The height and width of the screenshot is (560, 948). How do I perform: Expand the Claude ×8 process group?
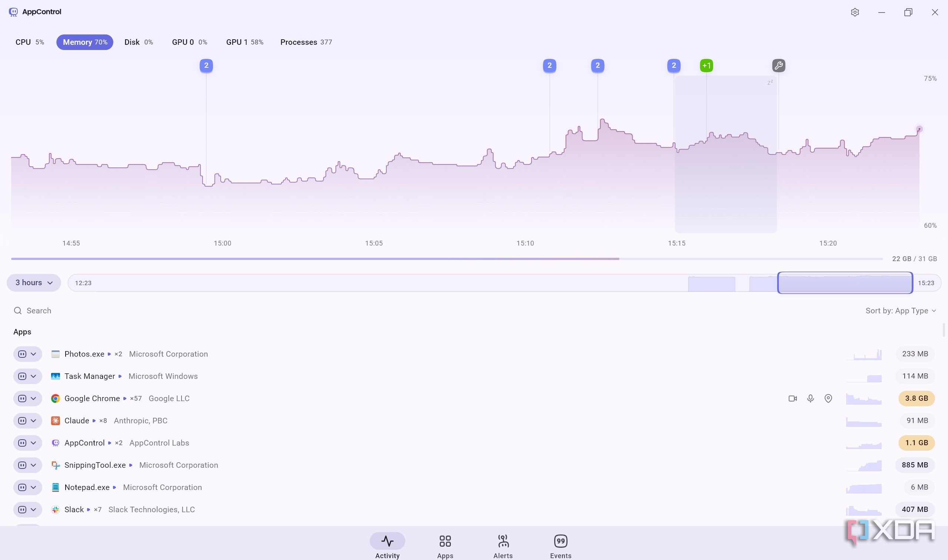click(x=94, y=421)
